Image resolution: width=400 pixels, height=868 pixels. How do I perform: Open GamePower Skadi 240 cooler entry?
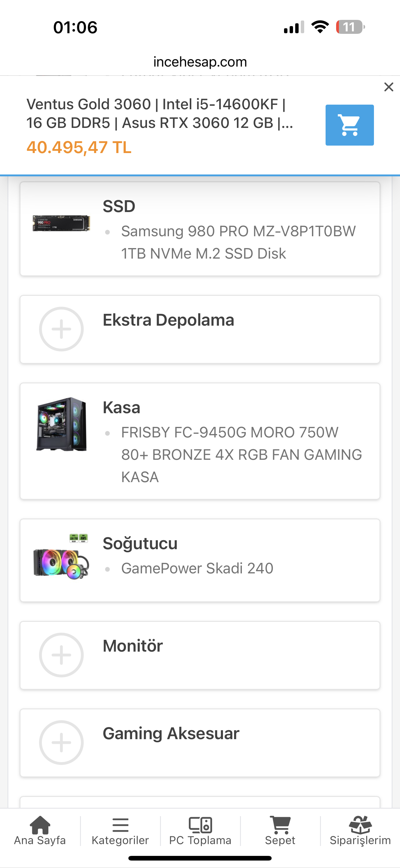point(197,568)
